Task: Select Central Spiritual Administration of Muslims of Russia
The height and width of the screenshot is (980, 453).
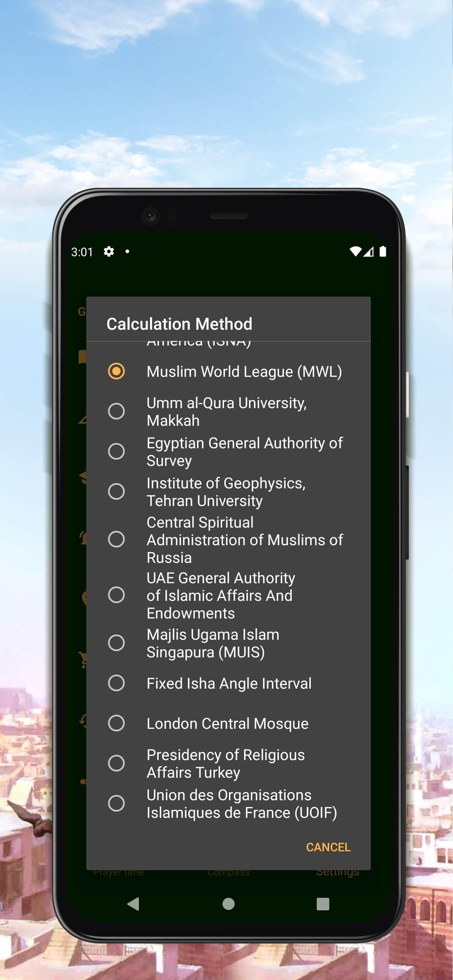Action: click(x=228, y=540)
